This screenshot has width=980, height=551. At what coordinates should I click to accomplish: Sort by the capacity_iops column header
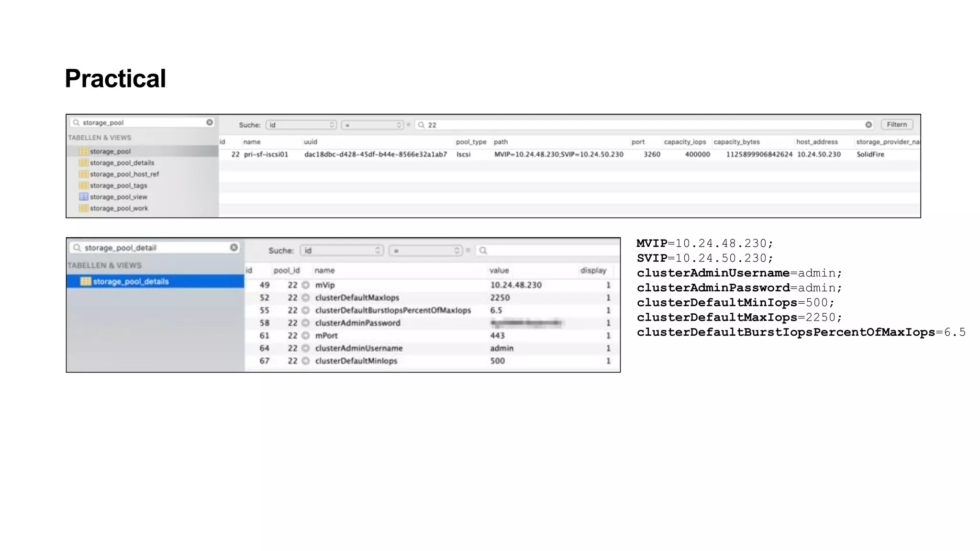(685, 142)
